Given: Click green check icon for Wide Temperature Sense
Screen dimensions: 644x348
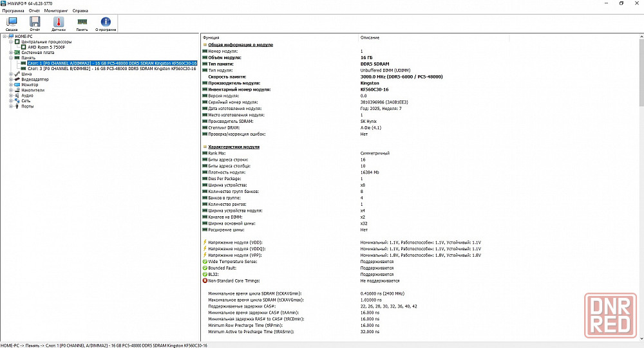Looking at the screenshot, I should pos(205,261).
